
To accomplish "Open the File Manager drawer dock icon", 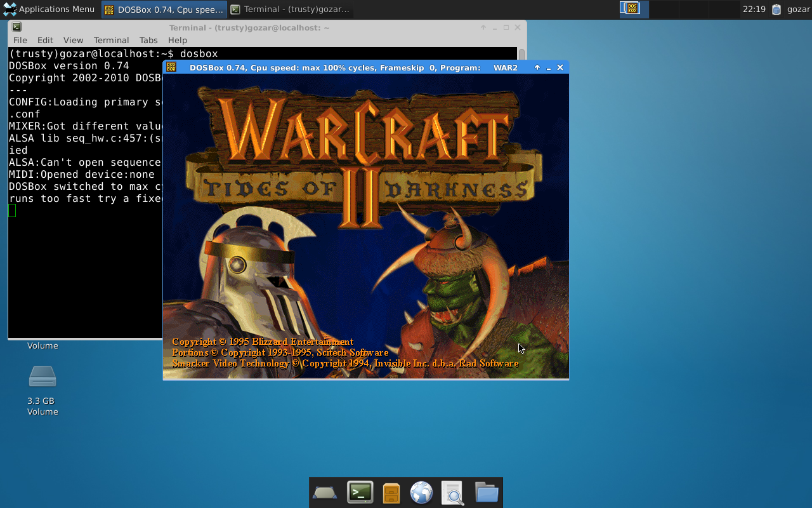I will point(391,493).
